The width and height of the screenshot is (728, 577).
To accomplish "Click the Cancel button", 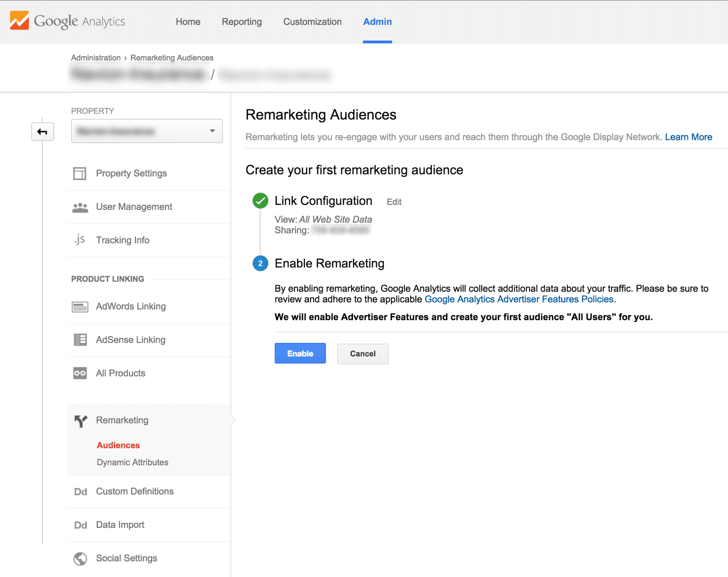I will [363, 354].
